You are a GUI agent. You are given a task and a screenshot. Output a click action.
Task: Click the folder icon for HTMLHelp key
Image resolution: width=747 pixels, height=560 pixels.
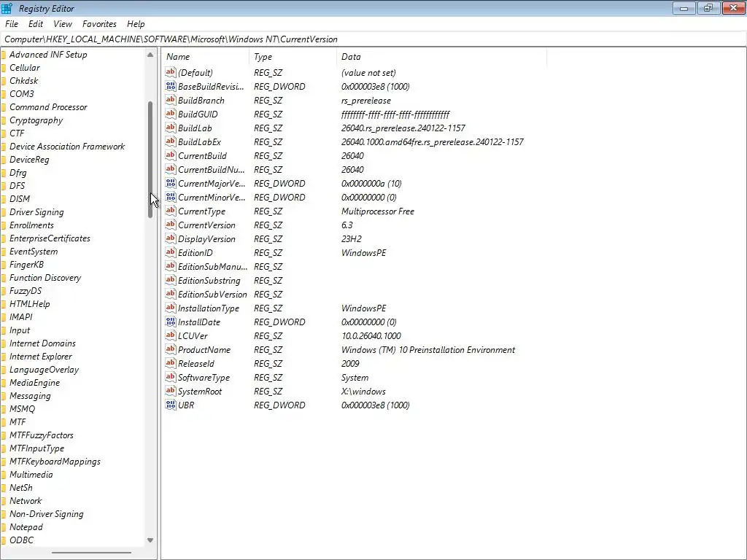[4, 304]
